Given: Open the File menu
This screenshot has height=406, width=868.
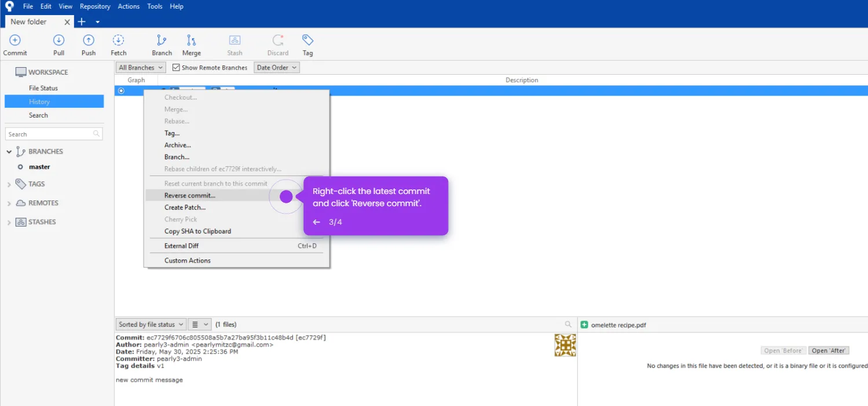Looking at the screenshot, I should coord(28,6).
